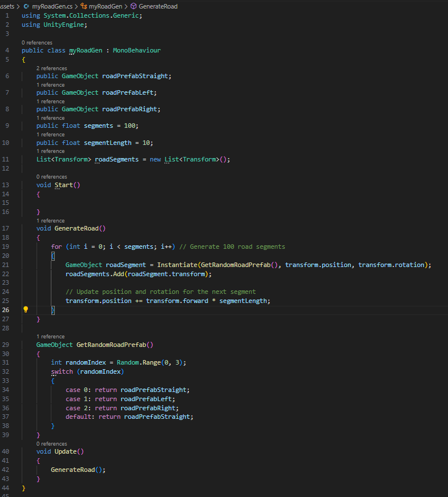Click the highlighted opening brace on line 20
Screen dimensions: 448x497
pyautogui.click(x=53, y=256)
